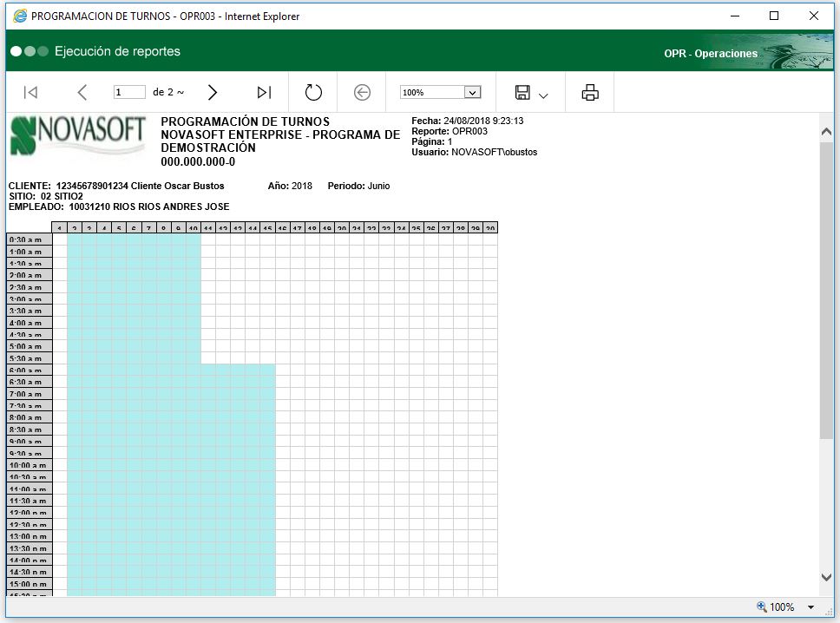Click the '5:00 a.m.' row header

coord(30,346)
